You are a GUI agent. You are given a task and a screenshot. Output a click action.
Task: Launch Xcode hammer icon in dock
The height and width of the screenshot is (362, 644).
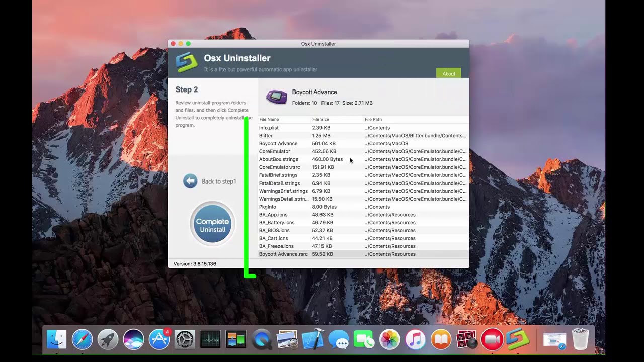[313, 339]
